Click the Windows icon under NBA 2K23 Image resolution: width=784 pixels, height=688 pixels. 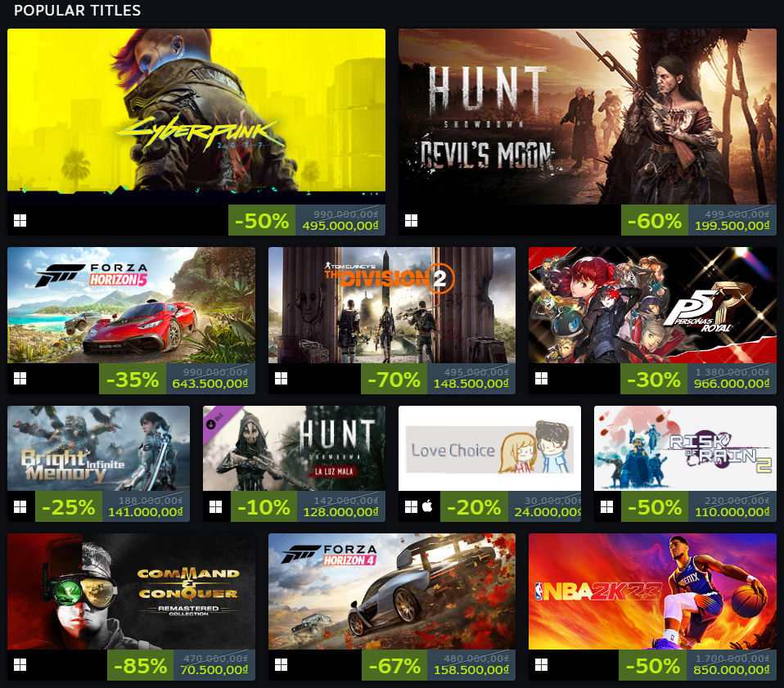pos(541,664)
